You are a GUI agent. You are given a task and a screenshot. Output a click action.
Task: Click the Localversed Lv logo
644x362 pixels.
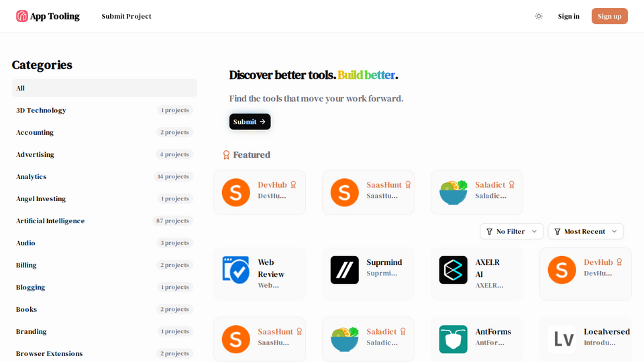(x=562, y=339)
